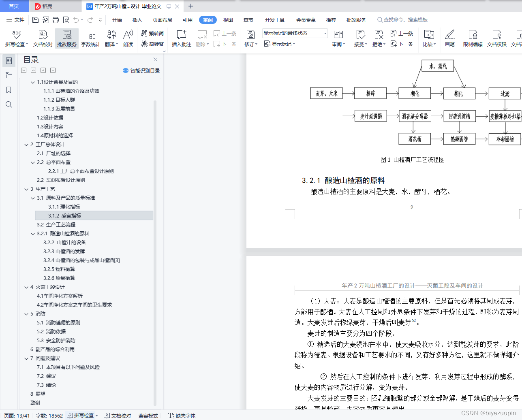Convert text with 繁转简
Screen dimensions: 522x420
click(x=152, y=34)
